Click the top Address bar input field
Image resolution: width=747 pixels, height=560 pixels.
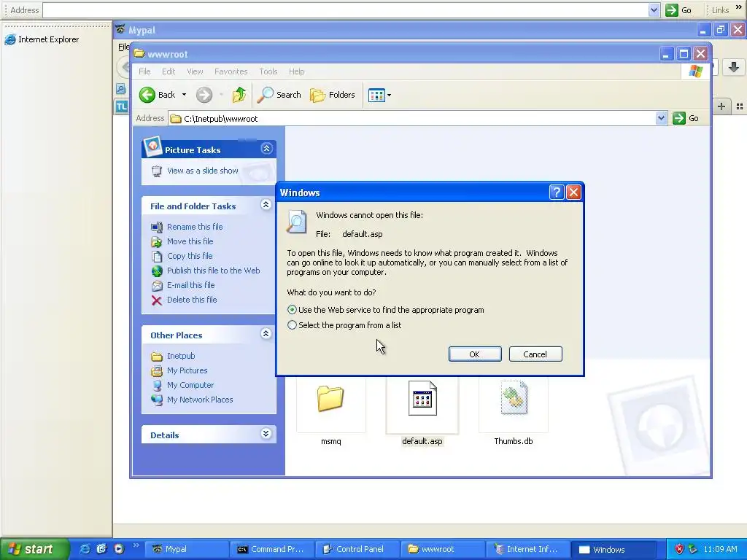coord(345,10)
